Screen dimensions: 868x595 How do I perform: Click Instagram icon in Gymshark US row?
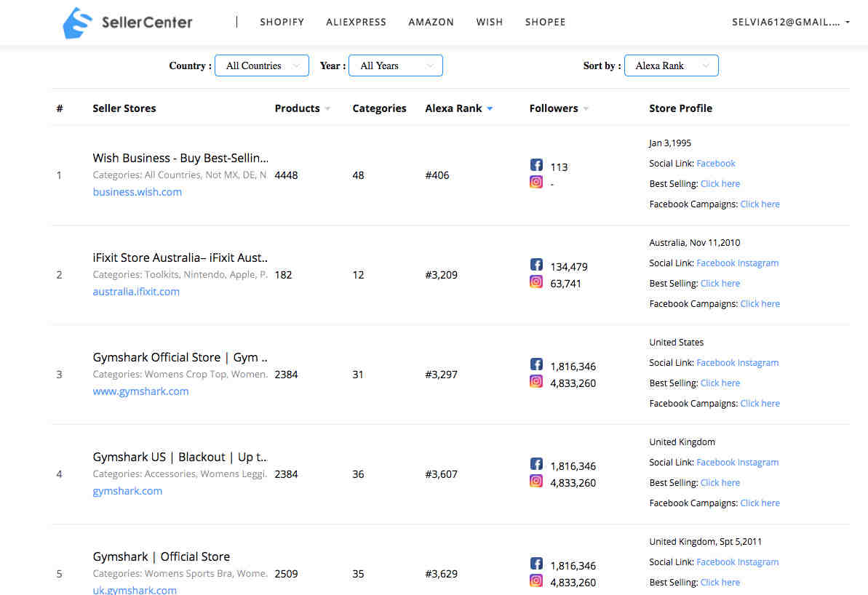click(x=535, y=481)
